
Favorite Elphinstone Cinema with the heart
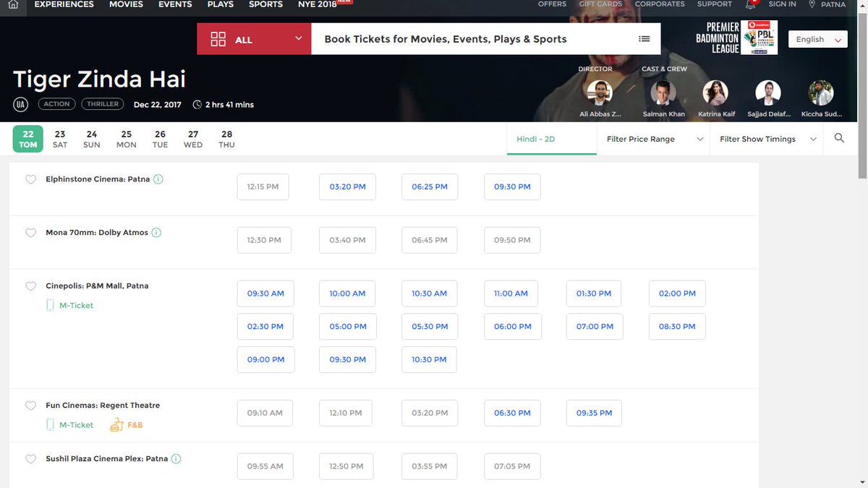(x=30, y=179)
